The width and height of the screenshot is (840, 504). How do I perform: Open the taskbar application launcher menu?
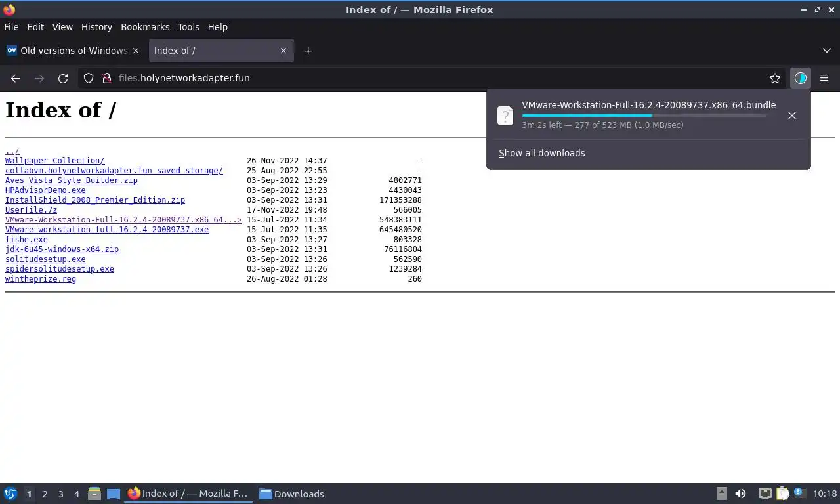point(10,493)
